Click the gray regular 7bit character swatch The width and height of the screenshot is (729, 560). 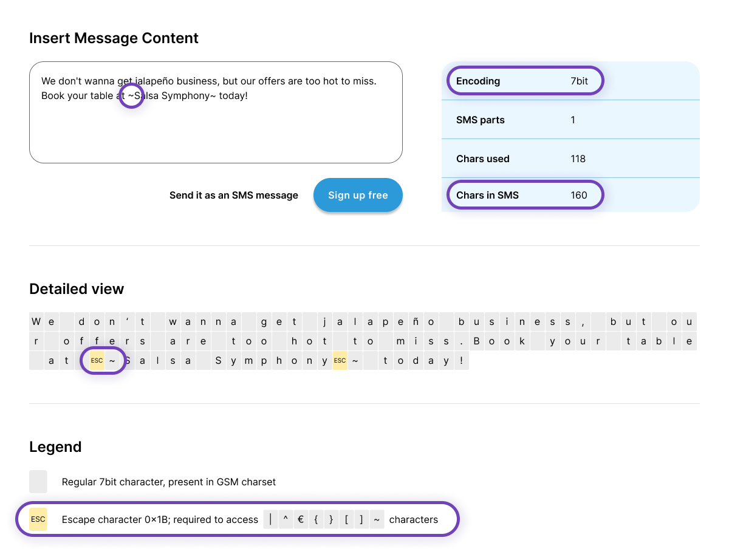click(38, 482)
